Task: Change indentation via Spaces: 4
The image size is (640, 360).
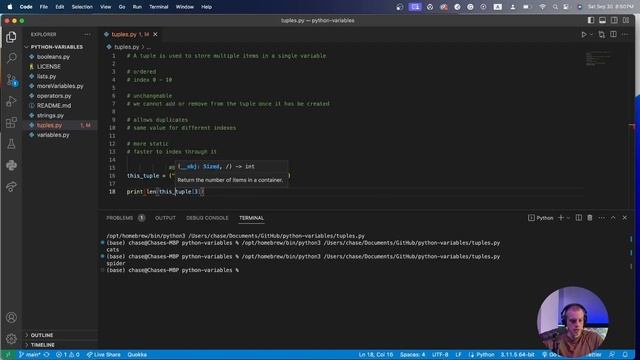Action: [x=412, y=355]
